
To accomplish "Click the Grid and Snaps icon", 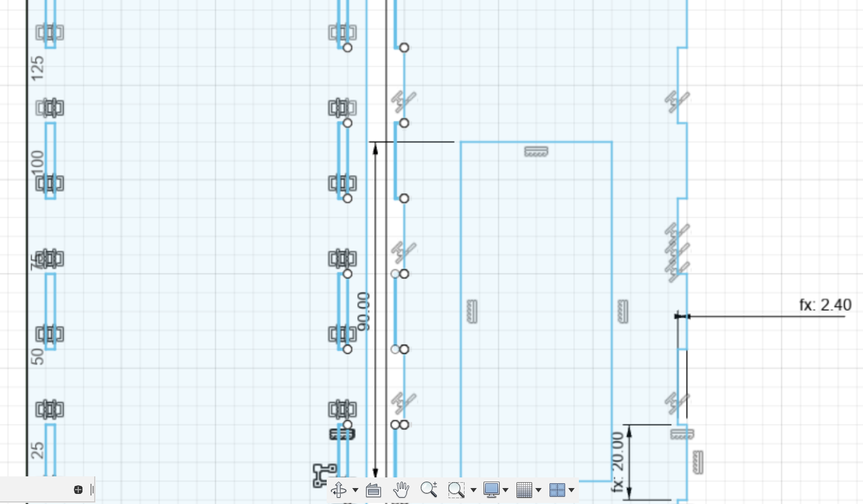I will (524, 490).
